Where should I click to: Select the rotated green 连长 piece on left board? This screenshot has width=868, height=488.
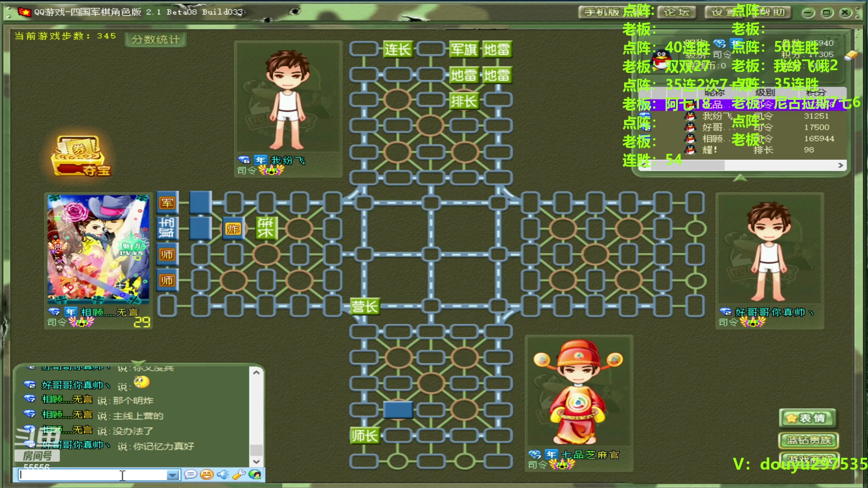[266, 229]
